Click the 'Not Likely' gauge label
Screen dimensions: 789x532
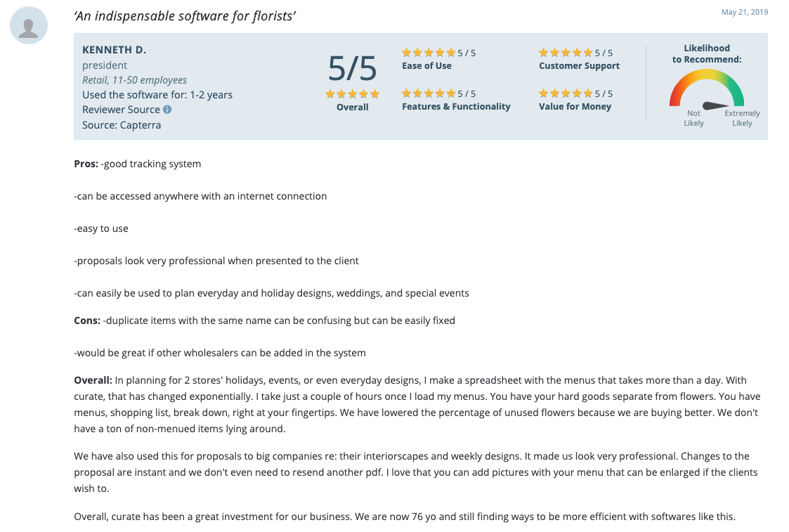click(x=693, y=118)
